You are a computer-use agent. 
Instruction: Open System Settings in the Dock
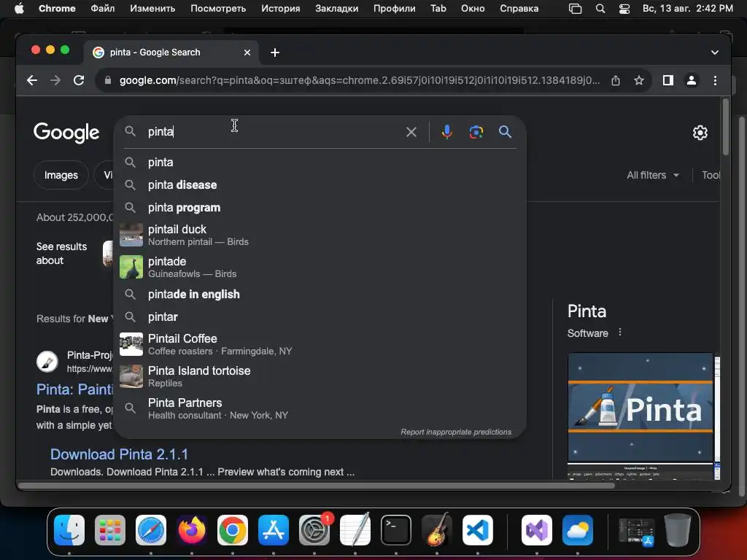click(314, 530)
